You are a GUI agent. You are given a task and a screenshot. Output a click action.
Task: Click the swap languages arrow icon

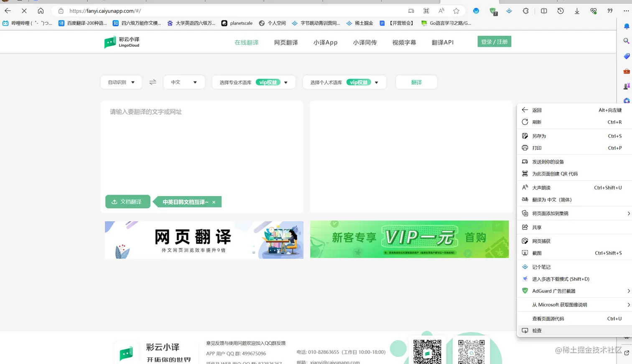(153, 82)
